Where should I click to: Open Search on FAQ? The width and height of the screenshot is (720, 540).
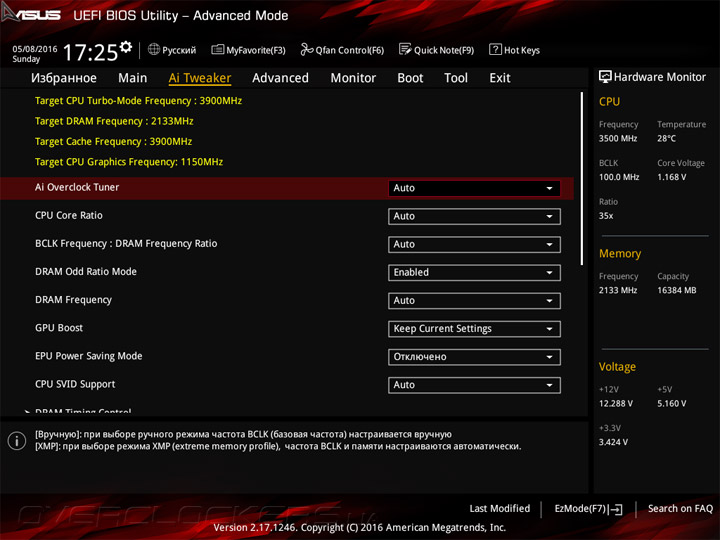(680, 508)
